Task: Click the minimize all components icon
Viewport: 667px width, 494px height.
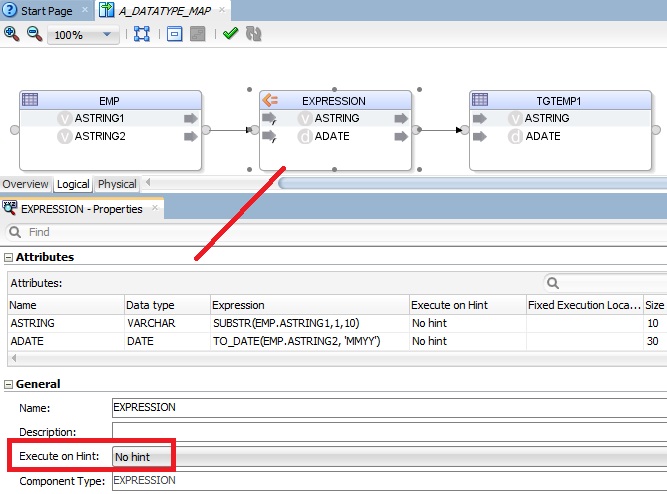Action: 174,34
